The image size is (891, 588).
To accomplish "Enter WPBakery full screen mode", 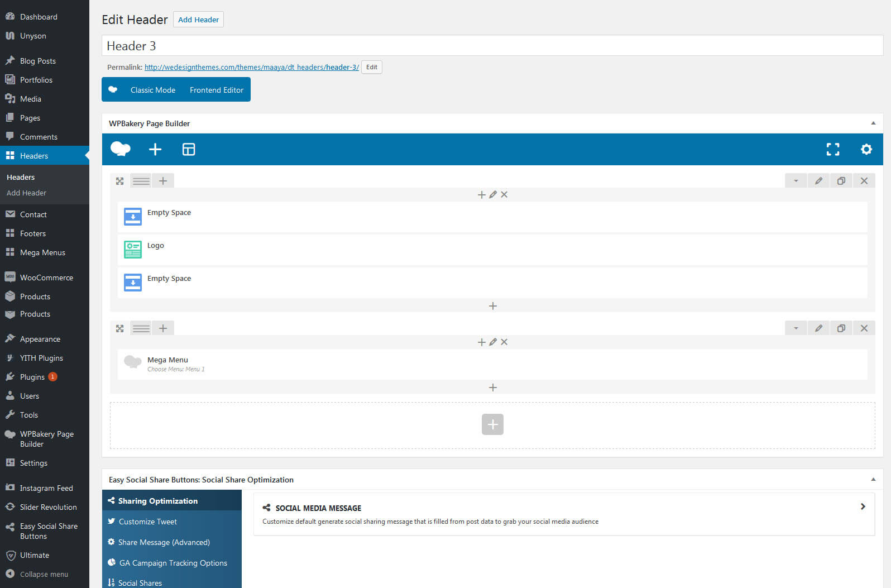I will click(x=832, y=149).
